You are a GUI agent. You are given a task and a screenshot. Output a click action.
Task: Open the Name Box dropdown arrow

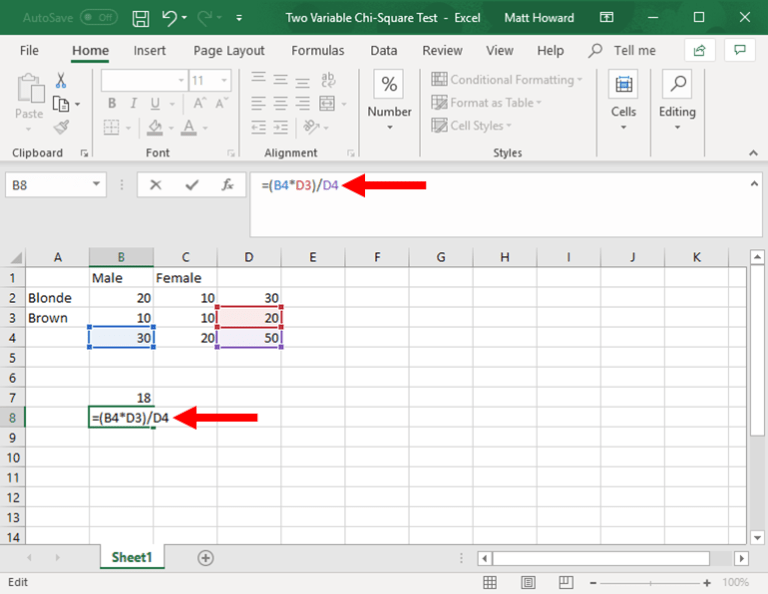[96, 185]
